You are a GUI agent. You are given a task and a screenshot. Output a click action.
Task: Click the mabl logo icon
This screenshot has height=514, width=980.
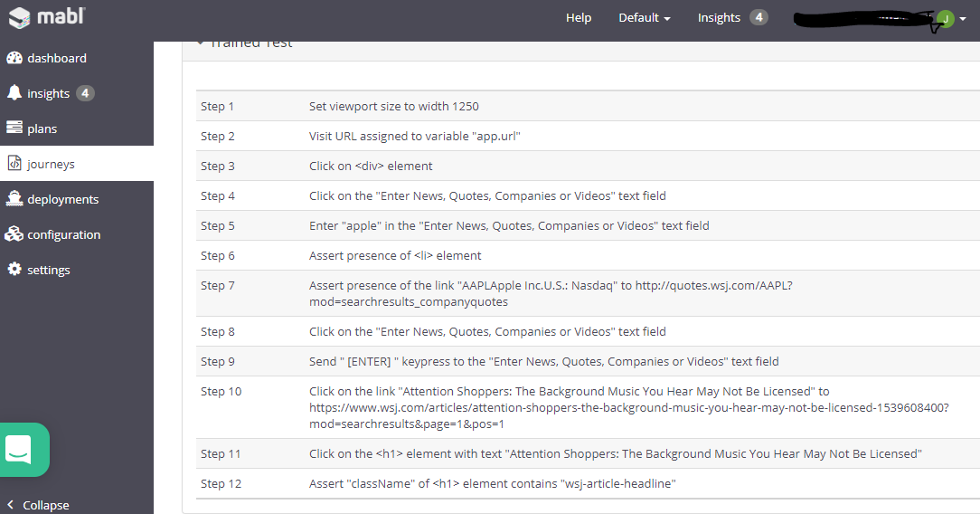coord(19,17)
